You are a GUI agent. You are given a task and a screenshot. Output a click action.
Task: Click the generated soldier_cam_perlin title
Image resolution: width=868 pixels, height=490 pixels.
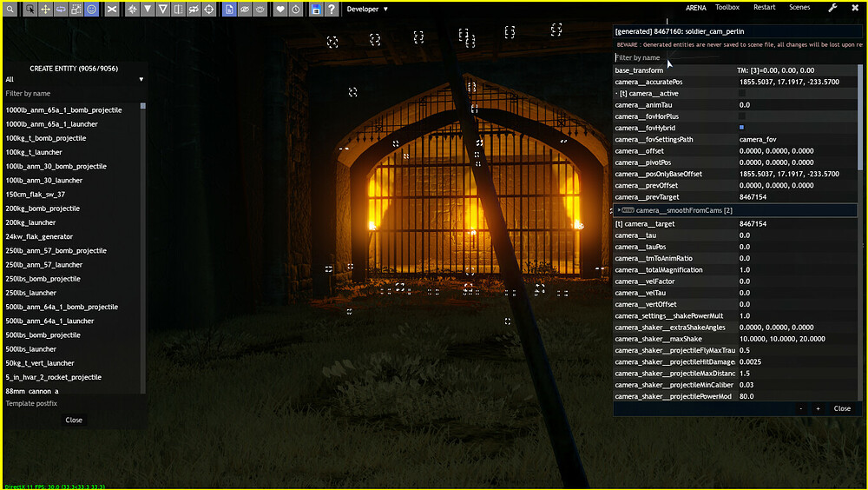(680, 31)
